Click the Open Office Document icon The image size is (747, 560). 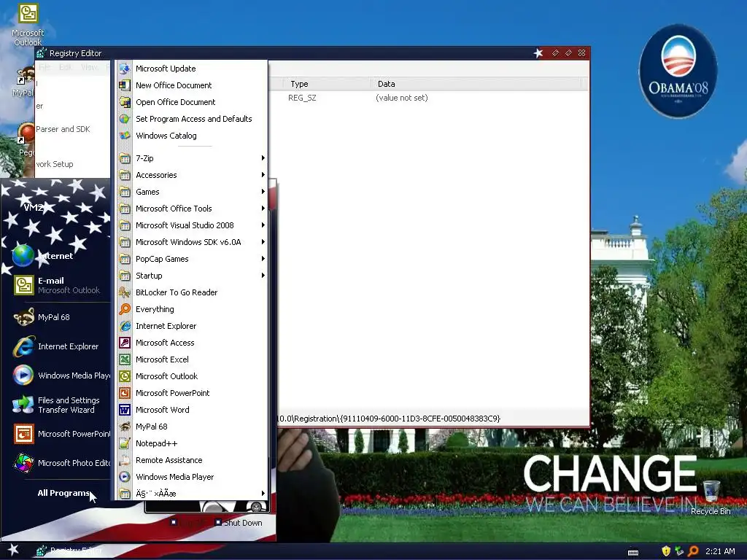tap(125, 102)
